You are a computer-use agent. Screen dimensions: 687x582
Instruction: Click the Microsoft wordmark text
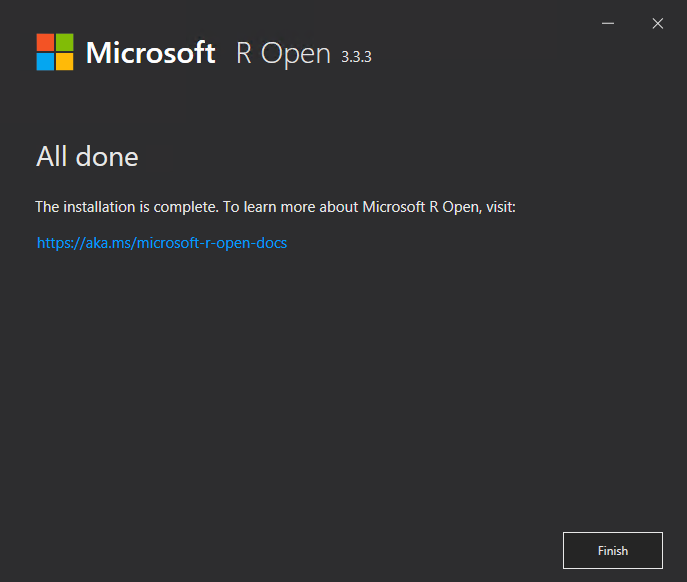coord(150,53)
